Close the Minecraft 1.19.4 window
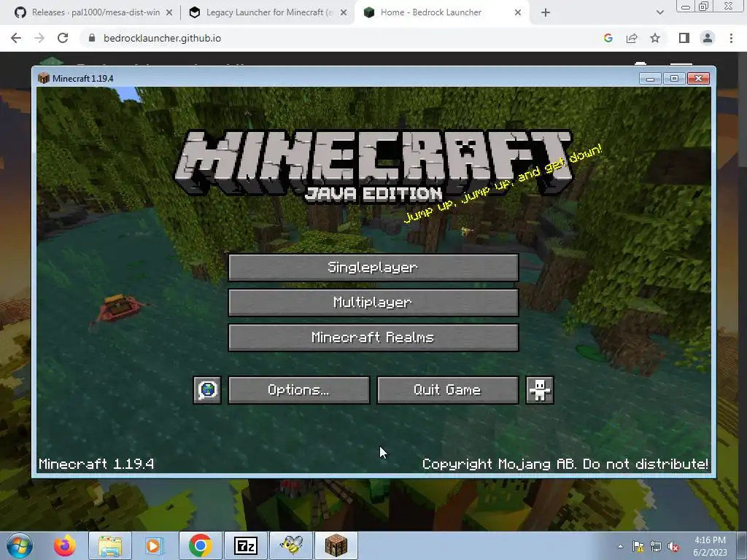Screen dimensions: 747x560 click(698, 79)
